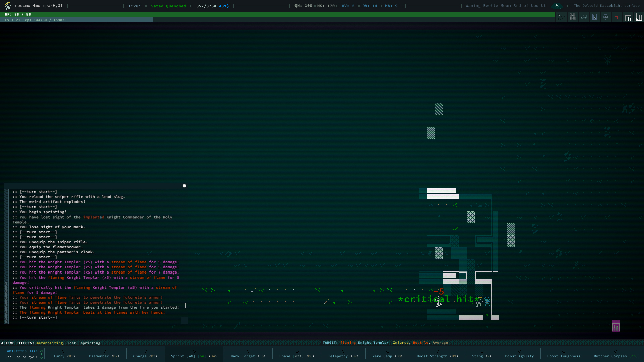Click the three-eyes search icon
The width and height of the screenshot is (644, 362).
pos(561,17)
